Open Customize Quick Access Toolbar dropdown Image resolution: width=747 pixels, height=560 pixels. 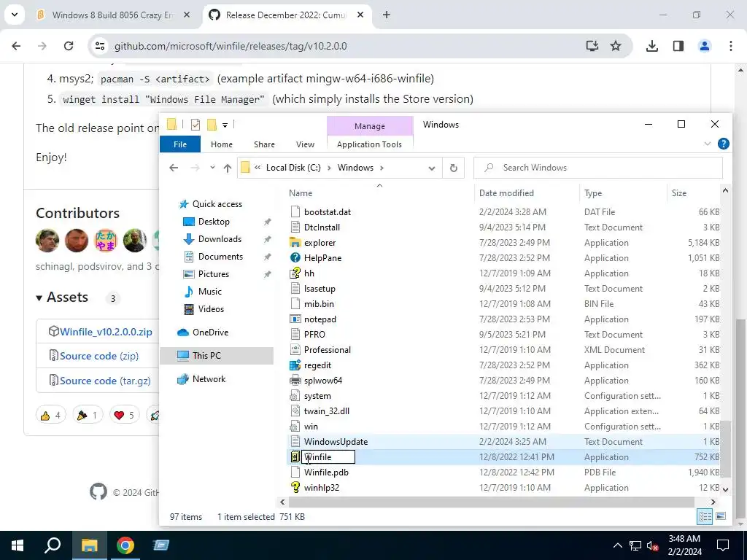(x=225, y=125)
